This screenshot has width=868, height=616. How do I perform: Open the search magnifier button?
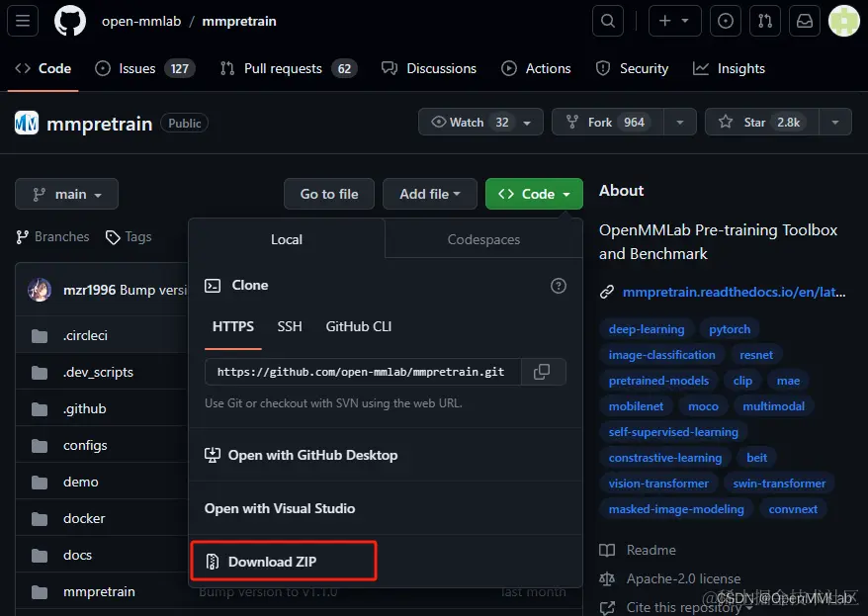[x=608, y=21]
